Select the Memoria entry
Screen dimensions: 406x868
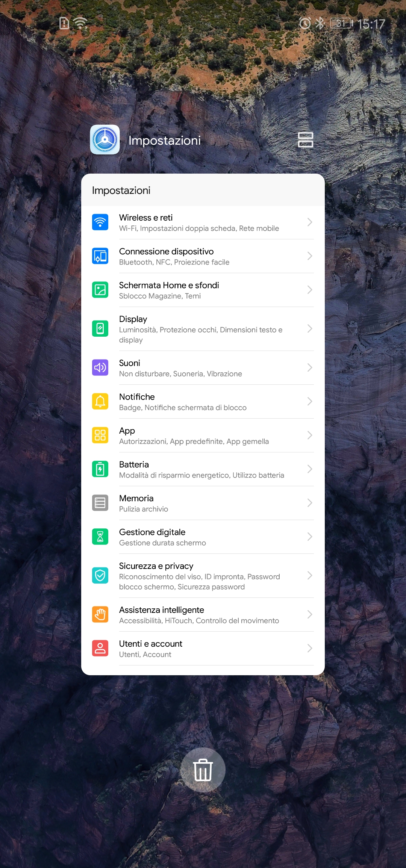tap(203, 503)
